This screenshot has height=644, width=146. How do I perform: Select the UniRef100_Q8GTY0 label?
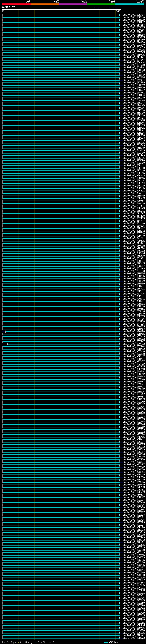(133, 40)
